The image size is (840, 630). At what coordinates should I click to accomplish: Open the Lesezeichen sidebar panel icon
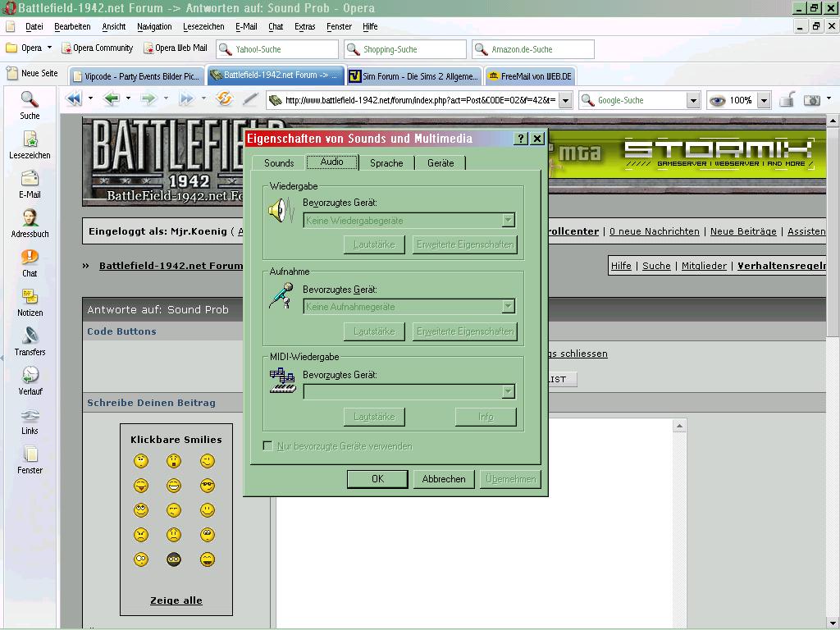click(30, 139)
